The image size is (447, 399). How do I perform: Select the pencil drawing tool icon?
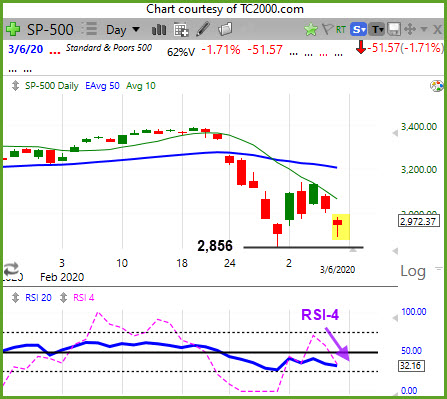click(203, 29)
